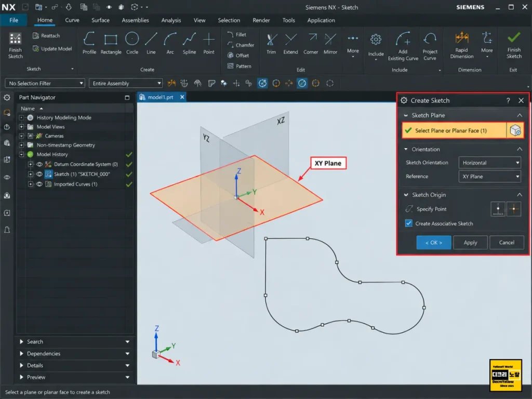Toggle visibility of Datum Coordinate System (0)
532x399 pixels.
tap(39, 164)
